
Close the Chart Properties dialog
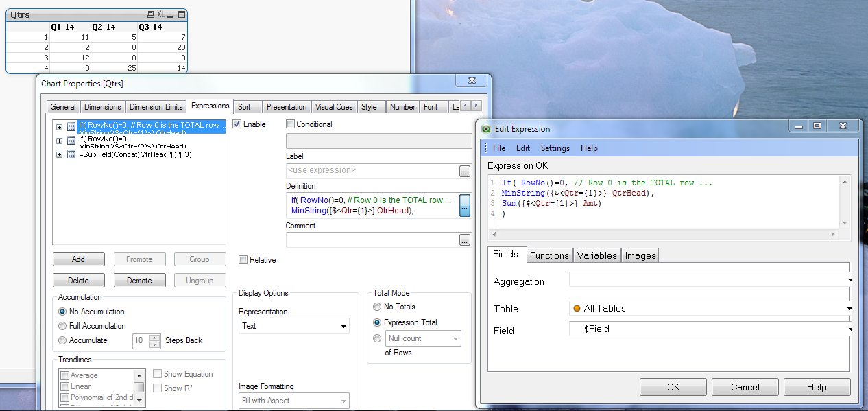pyautogui.click(x=472, y=82)
